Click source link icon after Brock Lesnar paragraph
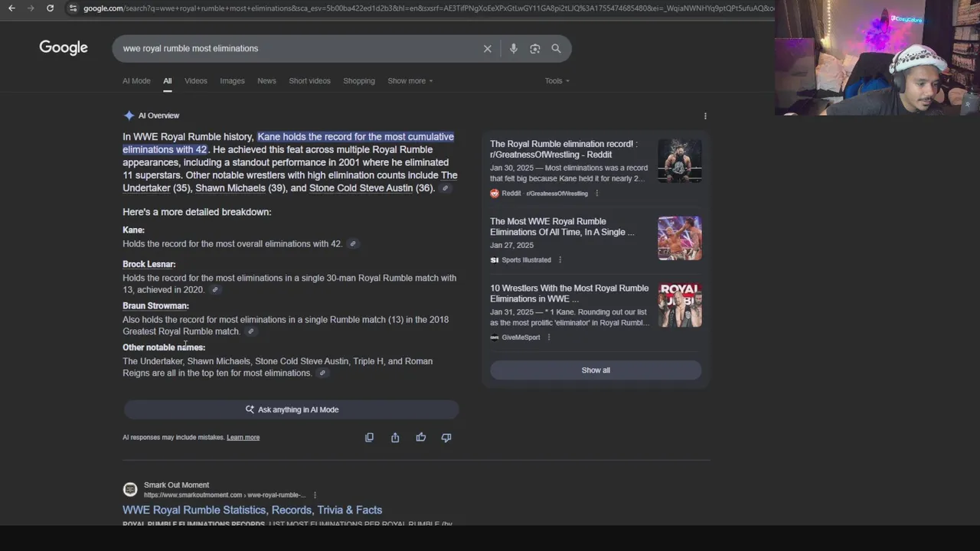 pyautogui.click(x=215, y=290)
